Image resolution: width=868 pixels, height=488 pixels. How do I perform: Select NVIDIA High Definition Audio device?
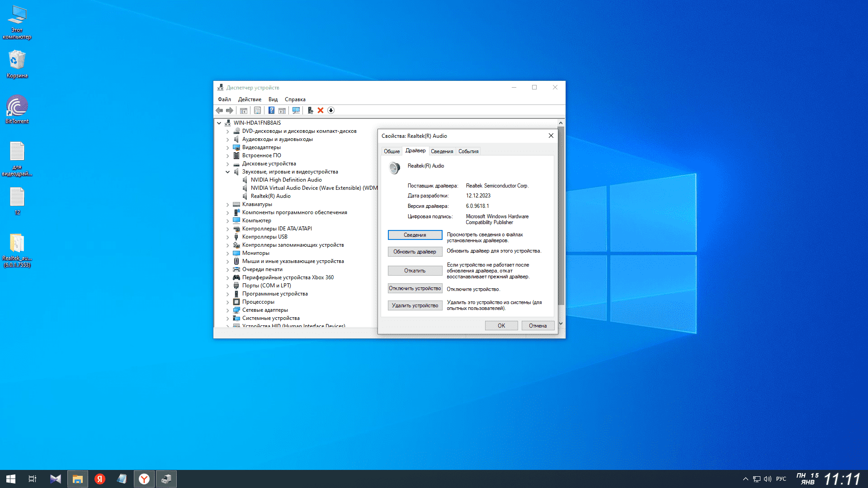point(286,180)
